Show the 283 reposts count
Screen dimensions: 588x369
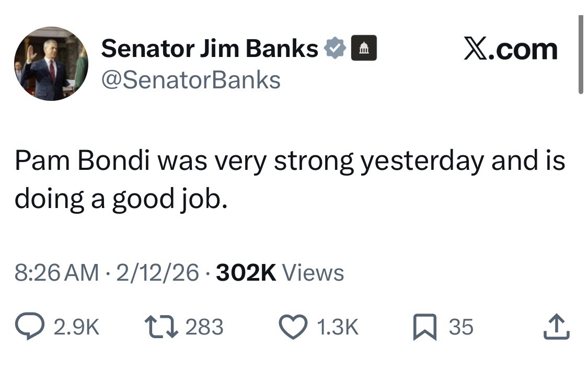204,327
